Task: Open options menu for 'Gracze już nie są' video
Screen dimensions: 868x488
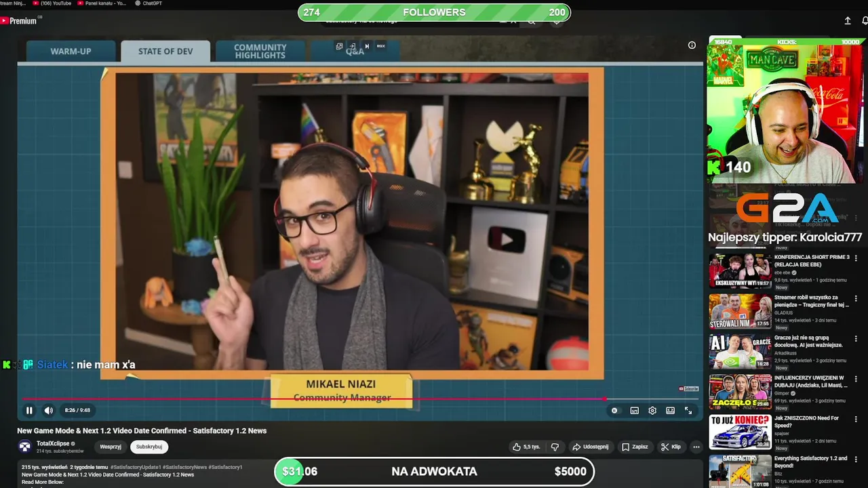Action: tap(856, 338)
